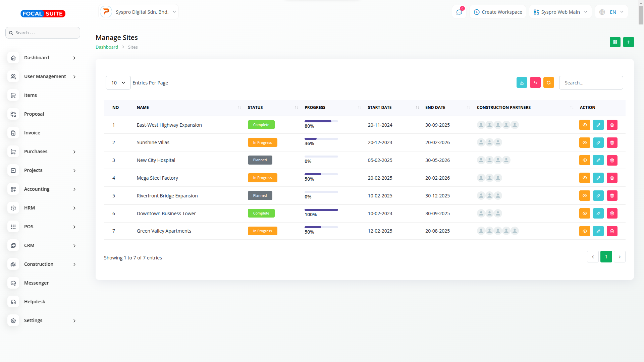This screenshot has width=644, height=362.
Task: Click the teal download export icon
Action: click(x=522, y=82)
